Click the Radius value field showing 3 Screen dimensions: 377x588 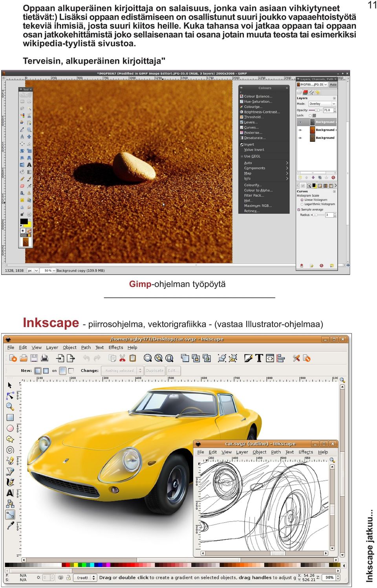click(329, 215)
